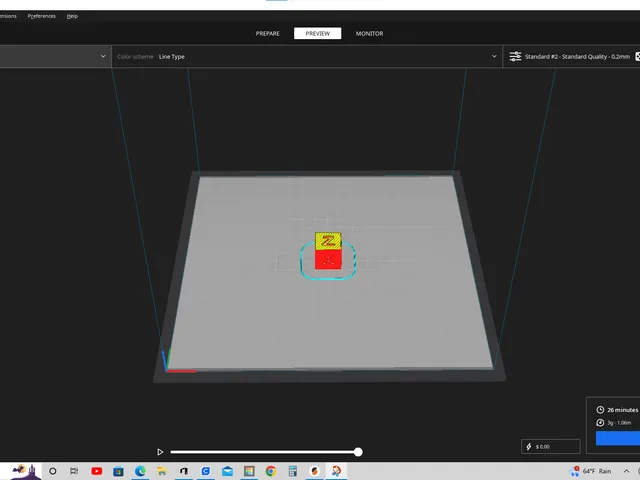
Task: Open Windows search circle icon
Action: click(x=53, y=471)
